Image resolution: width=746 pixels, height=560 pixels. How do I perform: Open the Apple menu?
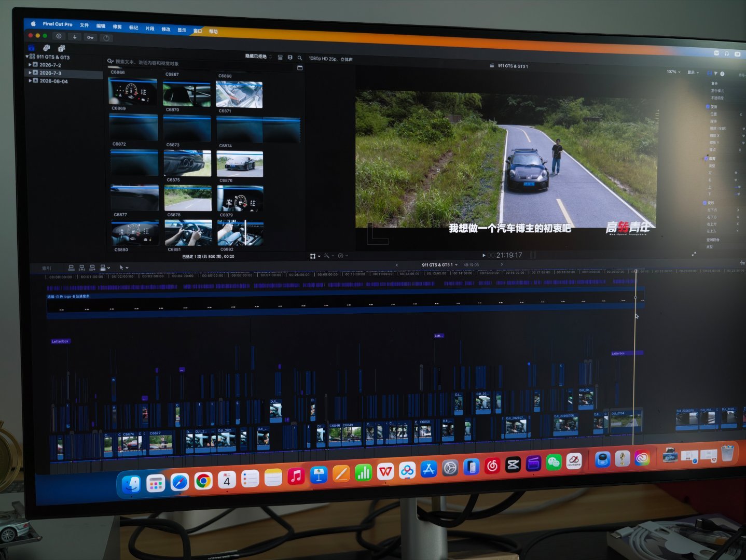point(33,23)
